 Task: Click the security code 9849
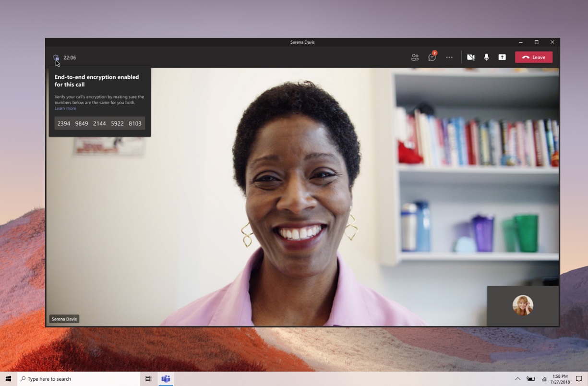click(82, 123)
